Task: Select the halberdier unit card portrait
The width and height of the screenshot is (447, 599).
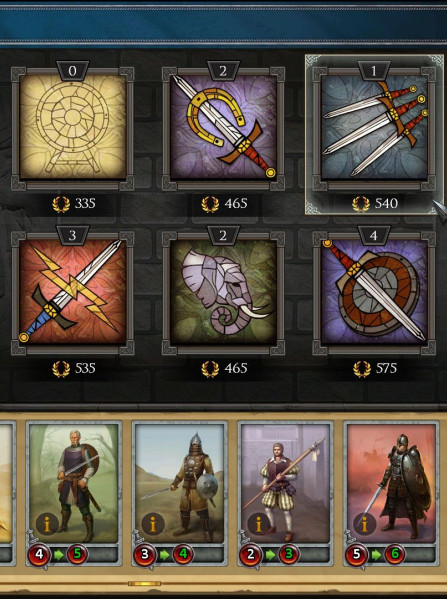Action: coord(285,483)
